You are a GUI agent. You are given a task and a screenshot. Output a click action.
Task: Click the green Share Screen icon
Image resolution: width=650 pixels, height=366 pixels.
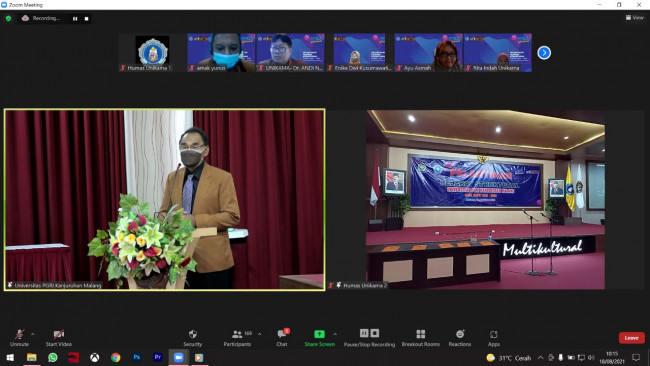[319, 334]
